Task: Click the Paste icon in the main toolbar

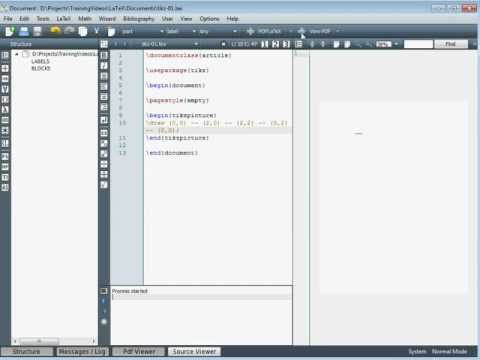Action: [x=111, y=31]
